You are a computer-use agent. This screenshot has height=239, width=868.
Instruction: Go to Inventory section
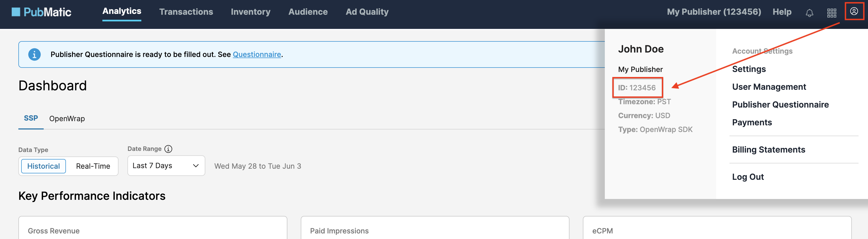250,12
